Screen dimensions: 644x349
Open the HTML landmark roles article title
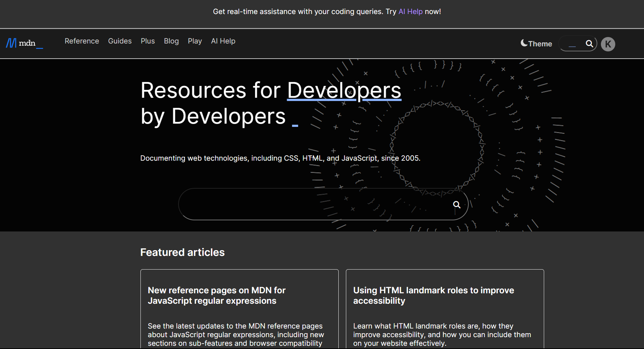pyautogui.click(x=433, y=295)
